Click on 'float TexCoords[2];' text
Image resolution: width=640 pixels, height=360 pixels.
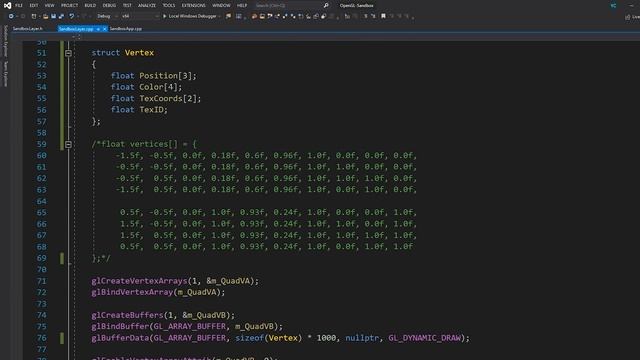(x=156, y=98)
